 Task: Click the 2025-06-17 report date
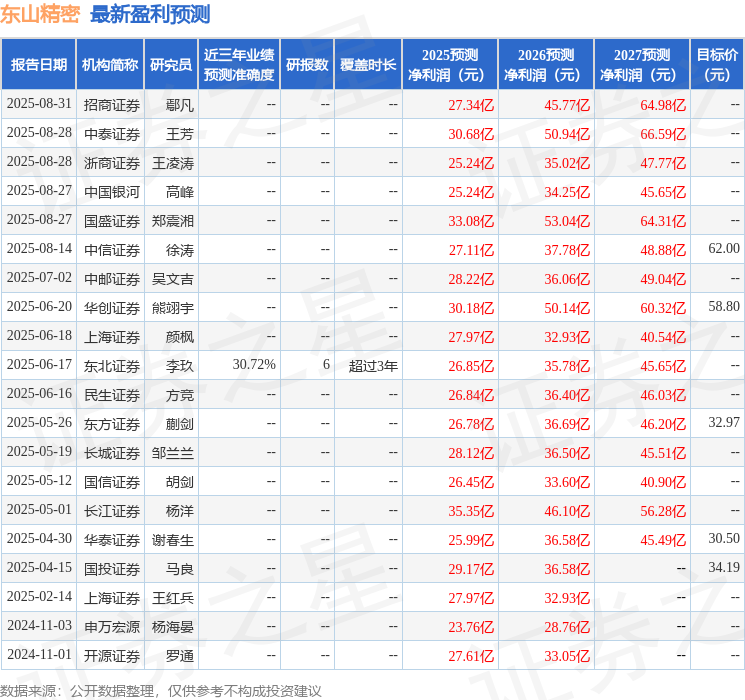click(x=39, y=364)
